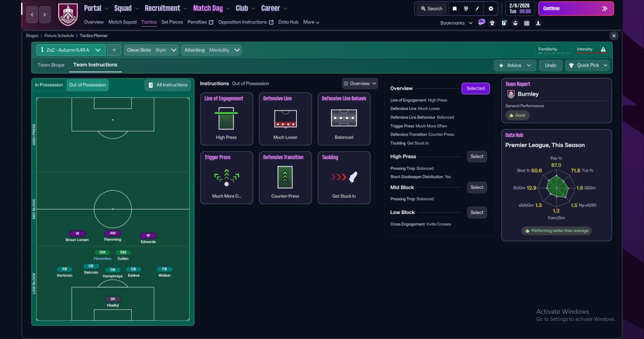The height and width of the screenshot is (339, 644).
Task: Select the Mid Block section
Action: (477, 187)
